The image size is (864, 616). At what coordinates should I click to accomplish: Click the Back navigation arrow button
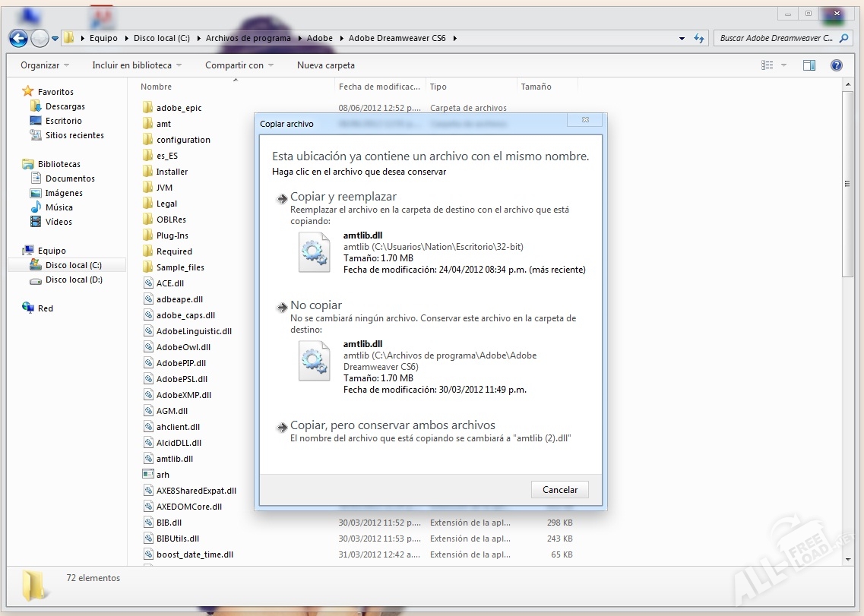[x=18, y=38]
